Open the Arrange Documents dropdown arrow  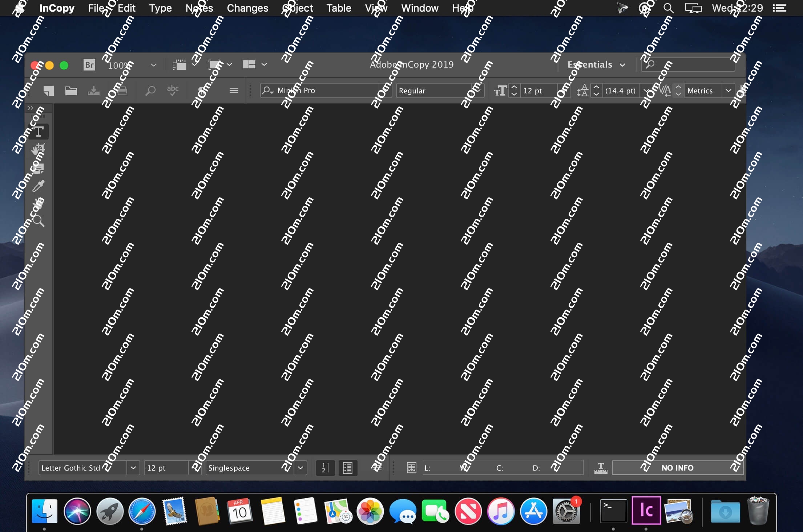point(264,65)
